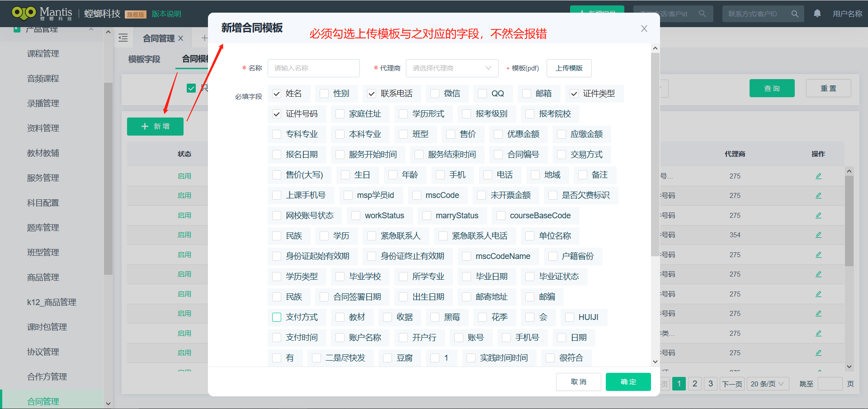Click the 上传模版 button

coord(569,68)
